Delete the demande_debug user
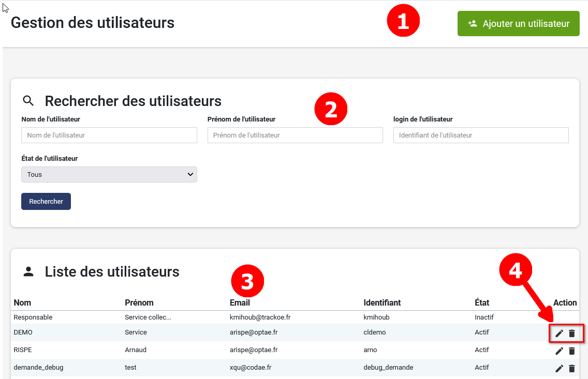 click(572, 369)
